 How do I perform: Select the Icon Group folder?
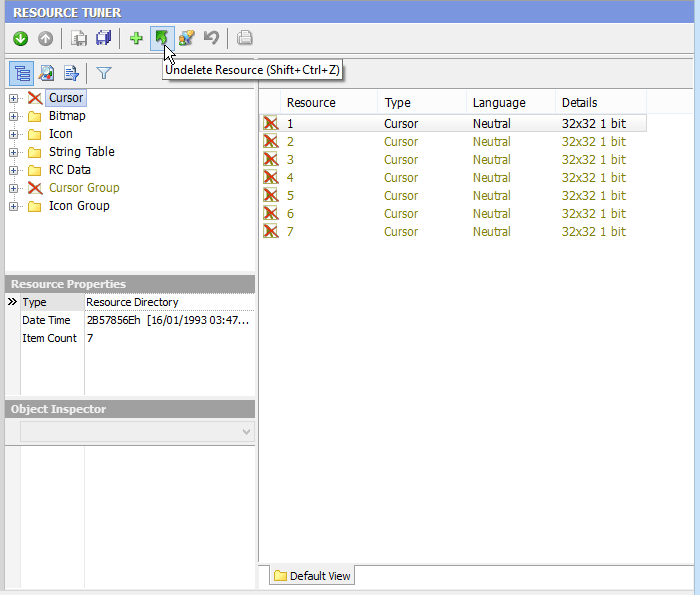(x=79, y=206)
